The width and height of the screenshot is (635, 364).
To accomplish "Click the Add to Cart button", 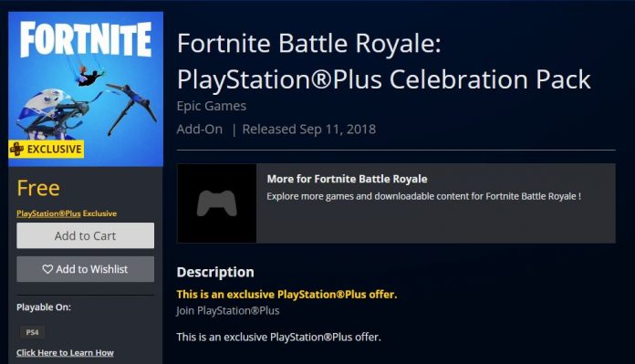I will pos(85,235).
